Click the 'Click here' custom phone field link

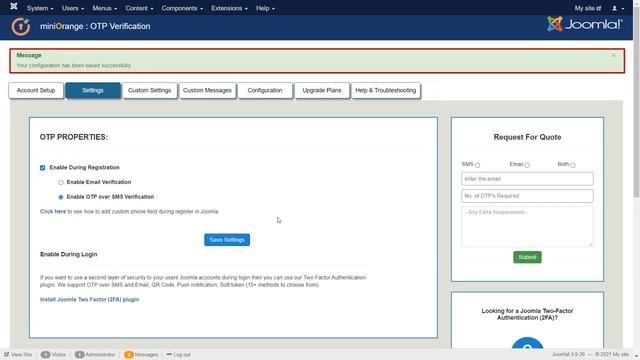[x=53, y=211]
